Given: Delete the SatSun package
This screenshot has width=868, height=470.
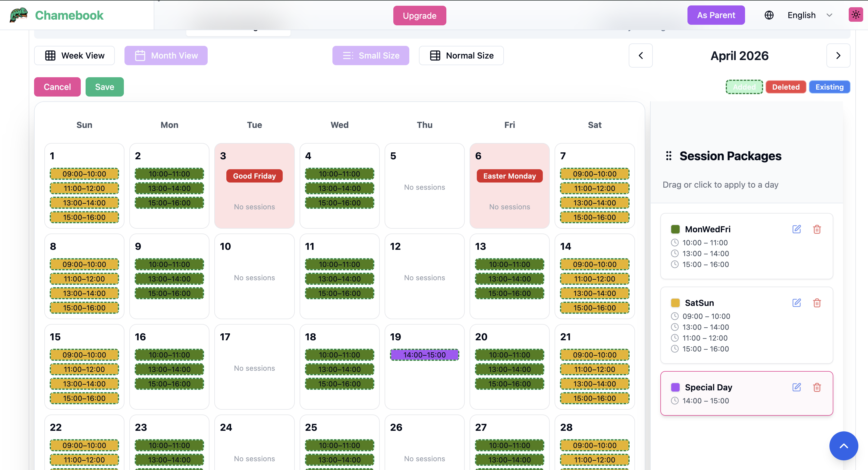Looking at the screenshot, I should [x=817, y=303].
